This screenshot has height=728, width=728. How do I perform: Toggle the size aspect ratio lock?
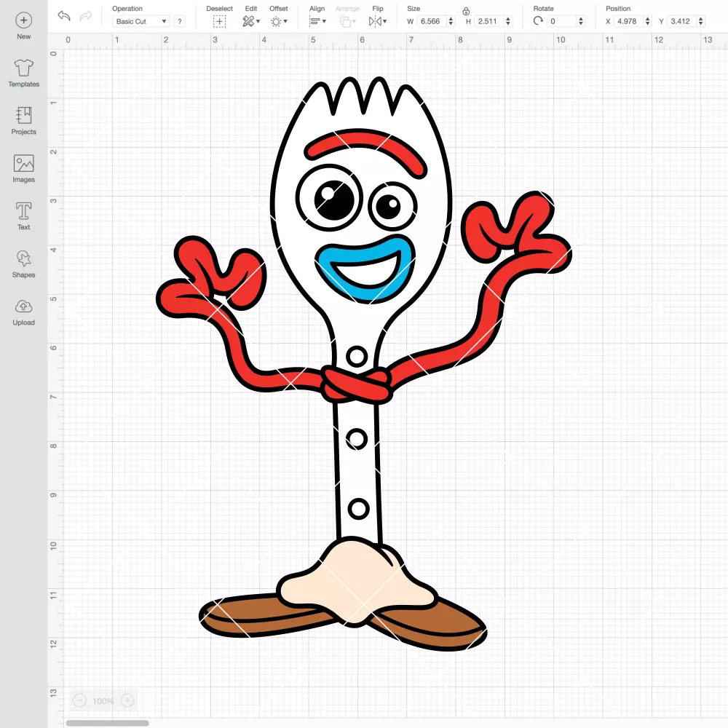point(466,11)
